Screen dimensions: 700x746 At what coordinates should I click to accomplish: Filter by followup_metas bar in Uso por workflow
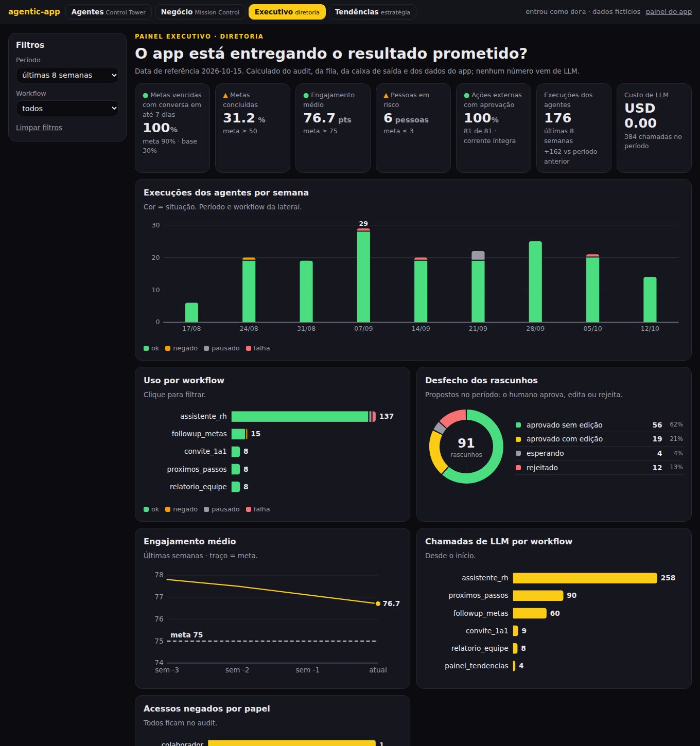(x=239, y=434)
